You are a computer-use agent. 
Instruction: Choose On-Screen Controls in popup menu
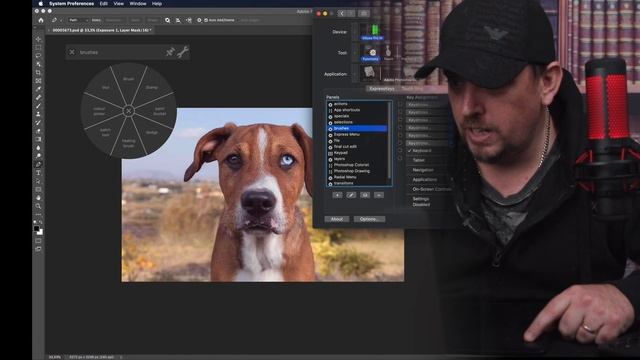(432, 189)
